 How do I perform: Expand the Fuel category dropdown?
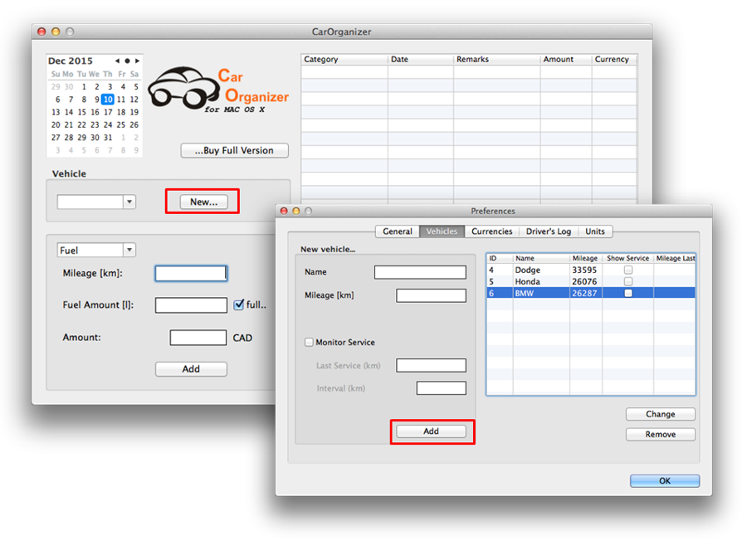point(129,251)
